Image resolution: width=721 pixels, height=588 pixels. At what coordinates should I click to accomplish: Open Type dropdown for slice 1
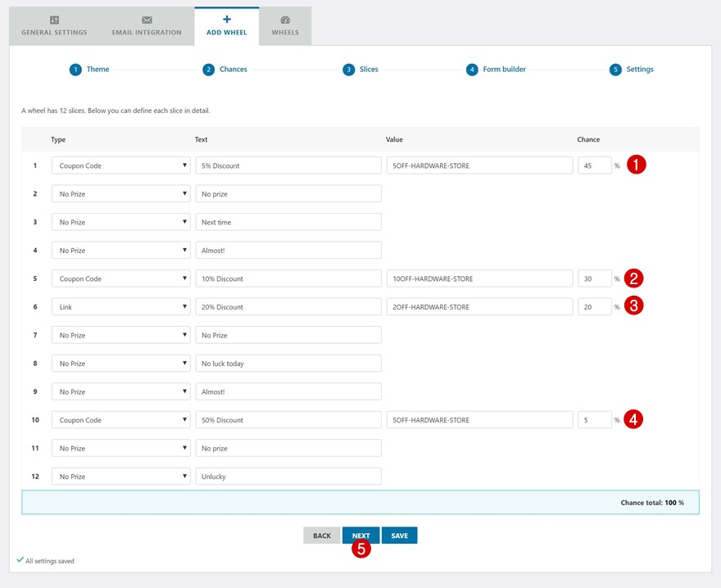pos(120,166)
